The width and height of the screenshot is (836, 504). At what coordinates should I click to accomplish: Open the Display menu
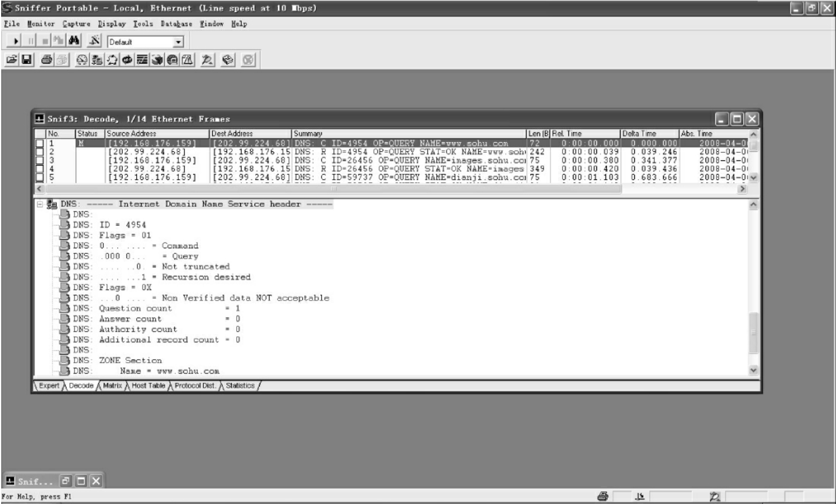(x=111, y=24)
